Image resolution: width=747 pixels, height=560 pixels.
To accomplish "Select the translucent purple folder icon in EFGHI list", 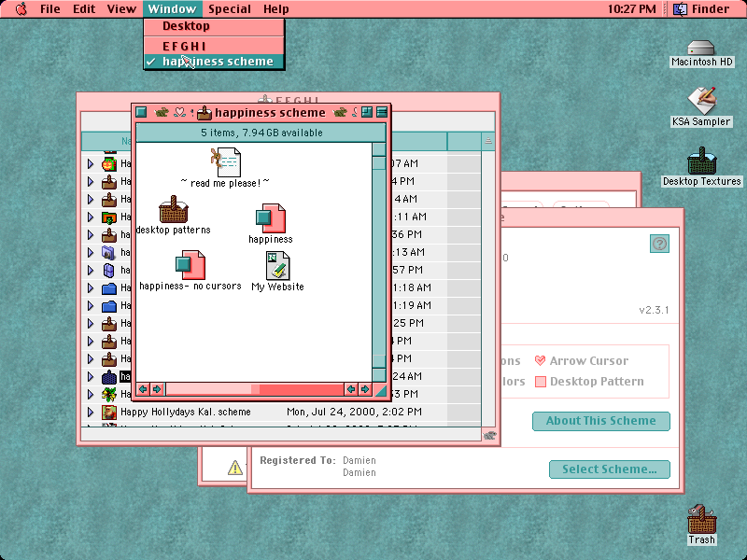I will pyautogui.click(x=109, y=252).
